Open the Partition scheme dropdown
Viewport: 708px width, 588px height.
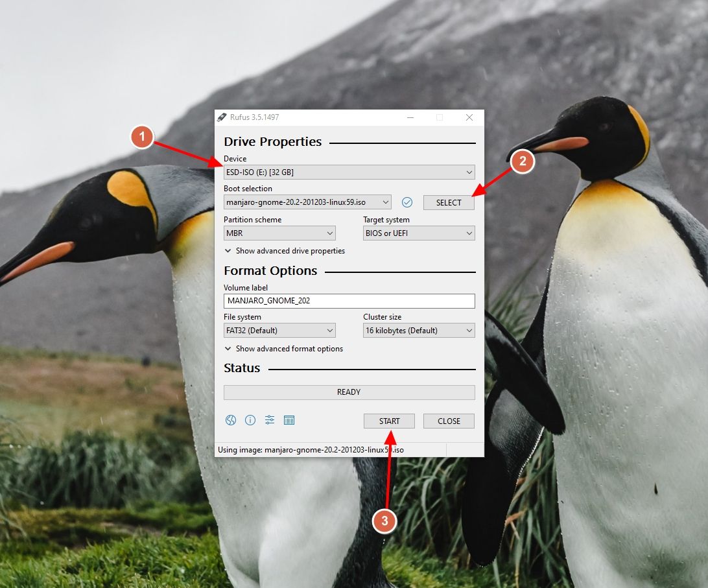point(279,233)
